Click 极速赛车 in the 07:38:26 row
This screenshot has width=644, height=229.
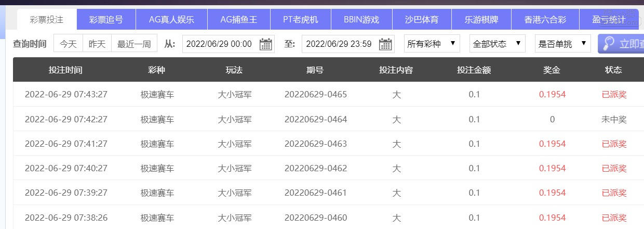pyautogui.click(x=157, y=217)
